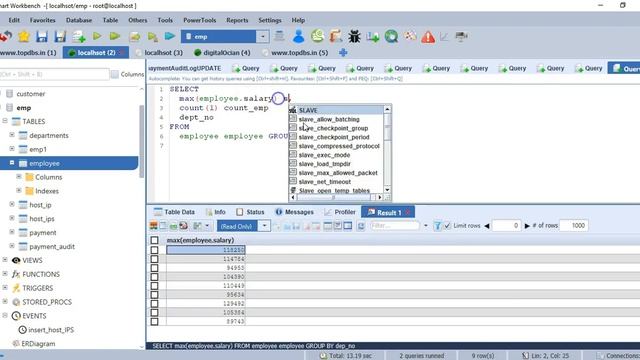Open the blue user manager icon
Screen dimensions: 640x360
298,36
